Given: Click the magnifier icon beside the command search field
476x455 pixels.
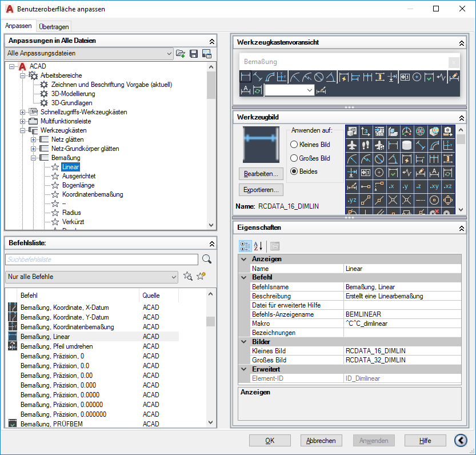Looking at the screenshot, I should 207,259.
